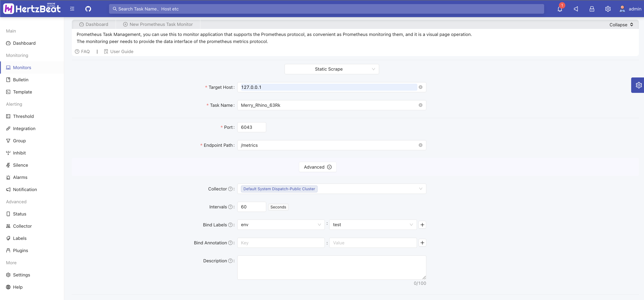This screenshot has height=300, width=644.
Task: Clear the Target Host field
Action: pos(421,87)
